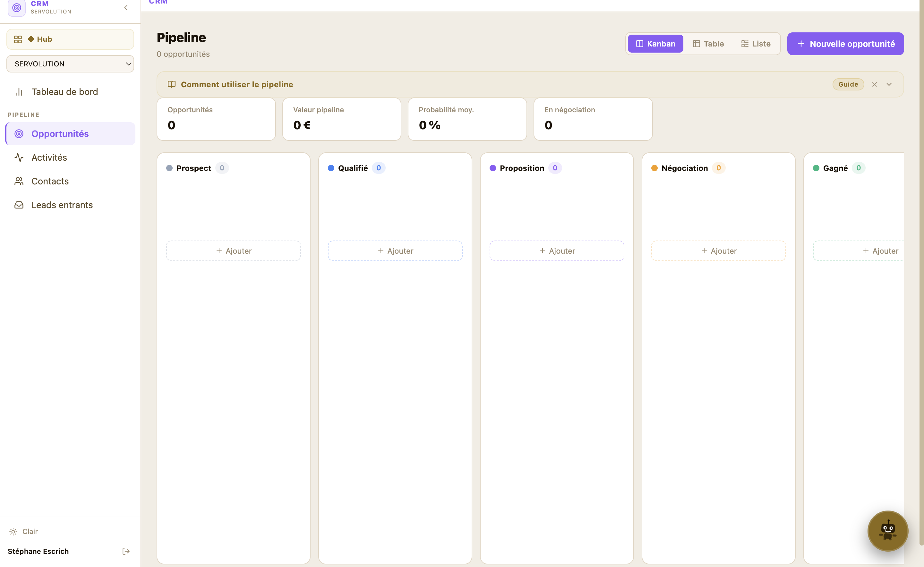The height and width of the screenshot is (567, 924).
Task: Click Ajouter in the Qualifié column
Action: pos(395,250)
